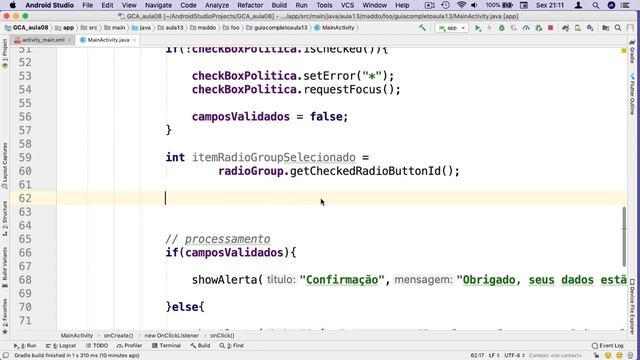This screenshot has height=360, width=640.
Task: Open the Run tool window
Action: (25, 346)
